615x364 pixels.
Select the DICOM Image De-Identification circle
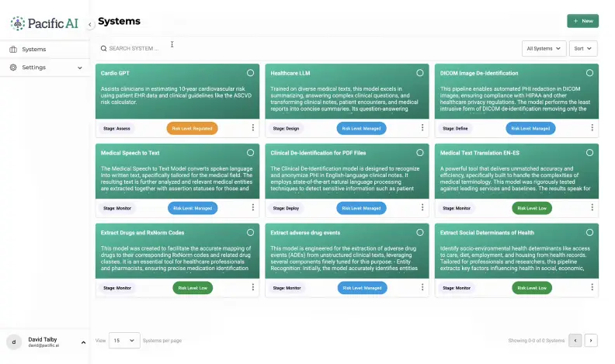click(x=589, y=73)
